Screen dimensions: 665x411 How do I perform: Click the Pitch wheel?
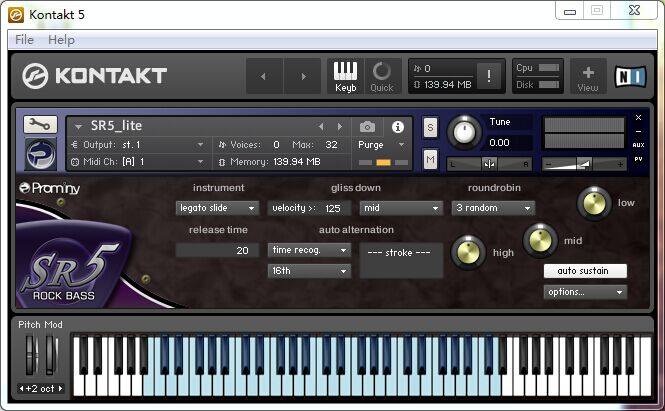pyautogui.click(x=31, y=355)
